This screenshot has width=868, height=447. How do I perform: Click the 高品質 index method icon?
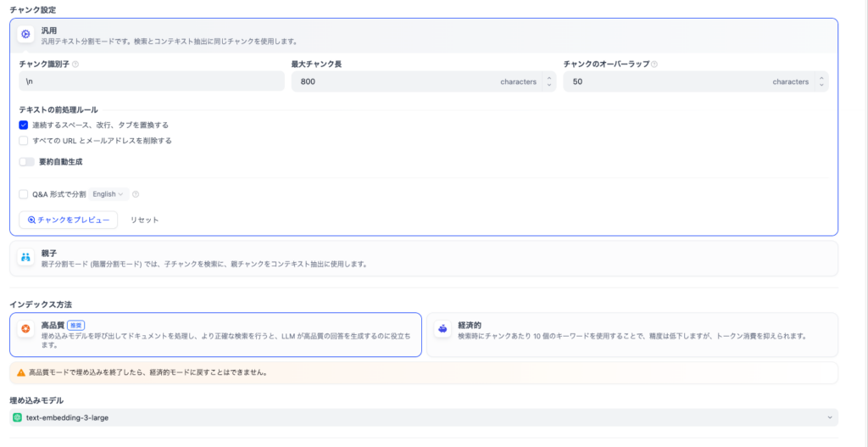(25, 328)
